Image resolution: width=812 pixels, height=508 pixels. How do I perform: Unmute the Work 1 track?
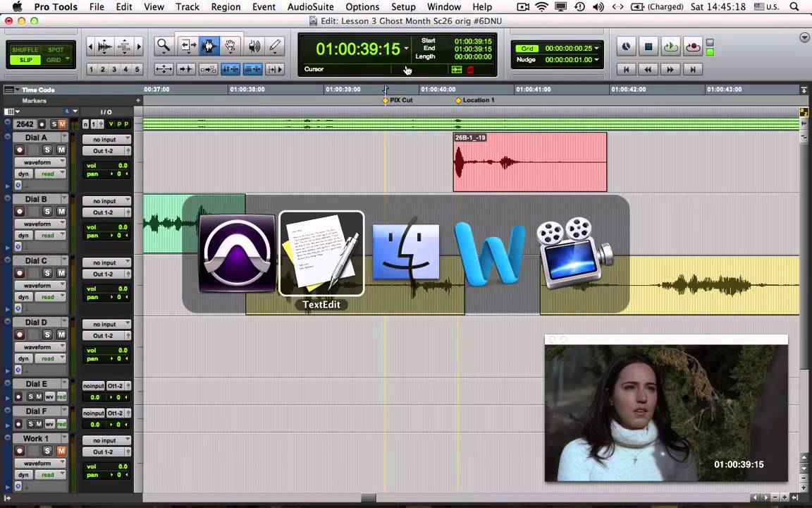[61, 451]
